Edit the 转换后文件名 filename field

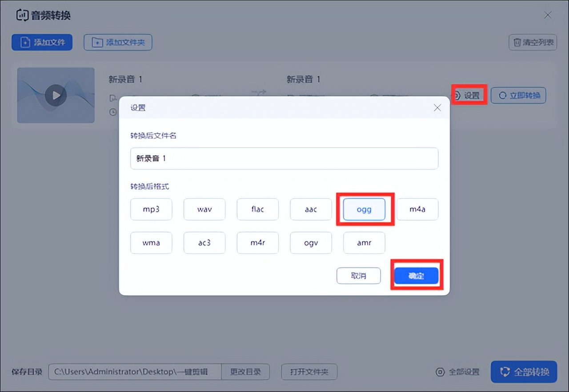point(284,158)
